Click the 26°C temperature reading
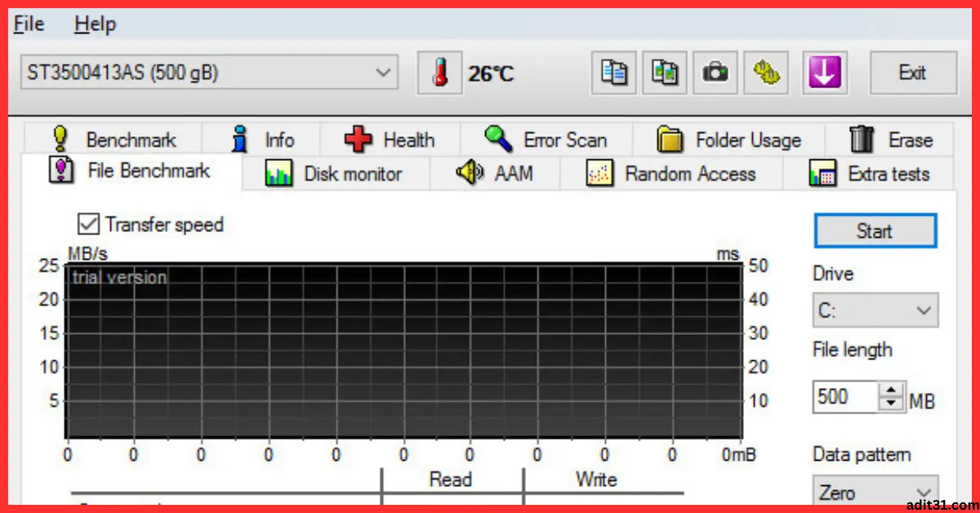 491,74
